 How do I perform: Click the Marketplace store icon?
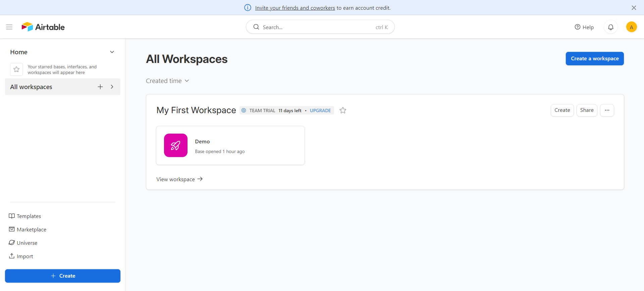point(12,229)
